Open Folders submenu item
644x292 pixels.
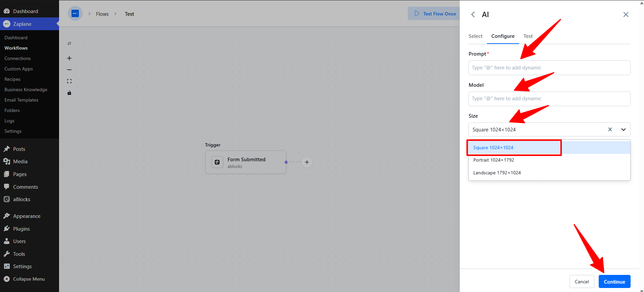click(x=12, y=110)
